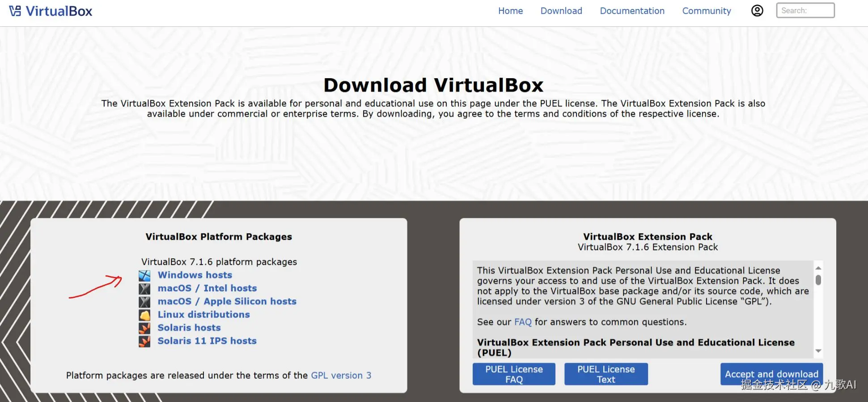Click Accept and download button

point(771,374)
